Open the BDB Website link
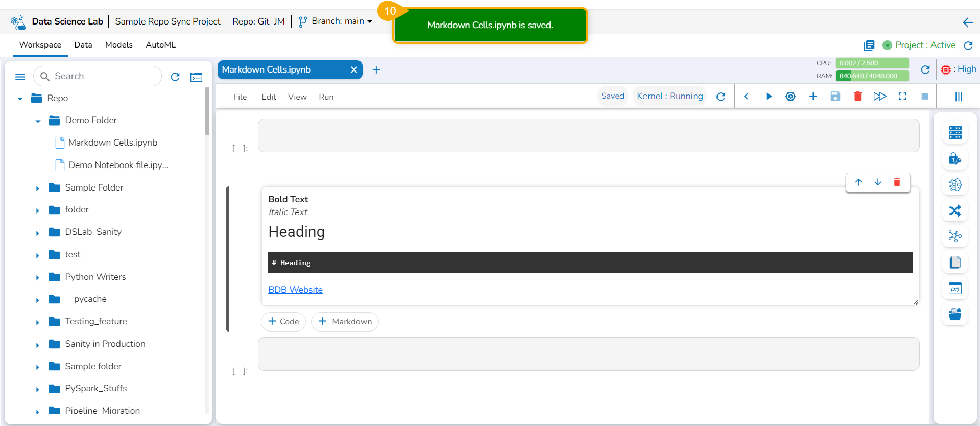980x426 pixels. coord(295,290)
